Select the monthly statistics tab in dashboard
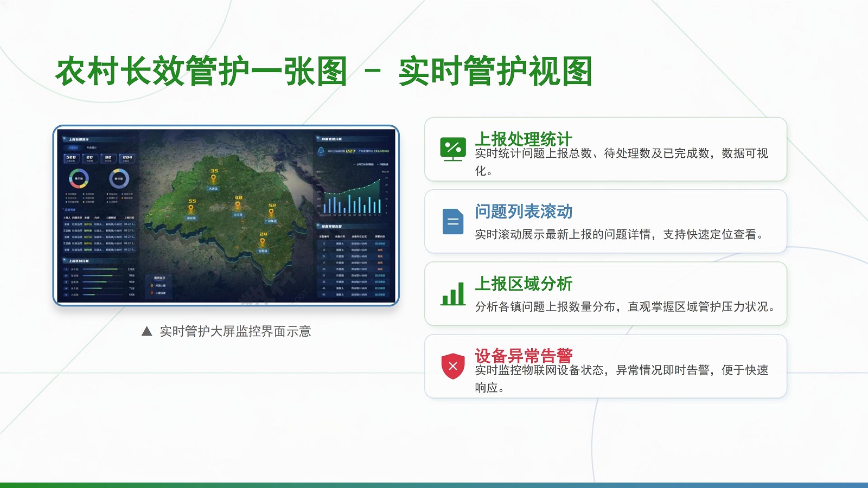868x488 pixels. [73, 147]
